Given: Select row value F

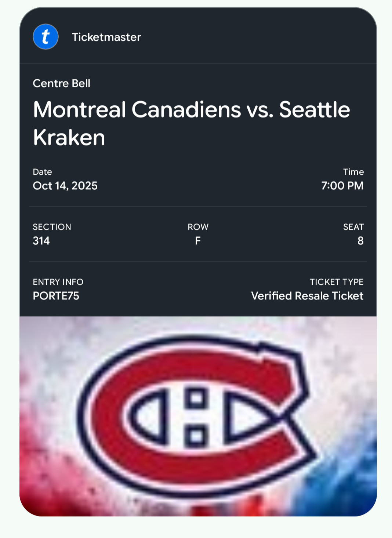Looking at the screenshot, I should click(198, 241).
